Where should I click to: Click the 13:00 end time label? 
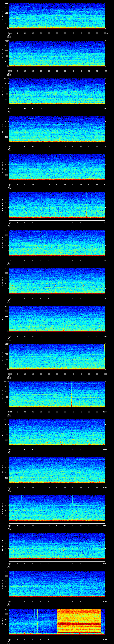click(x=105, y=525)
